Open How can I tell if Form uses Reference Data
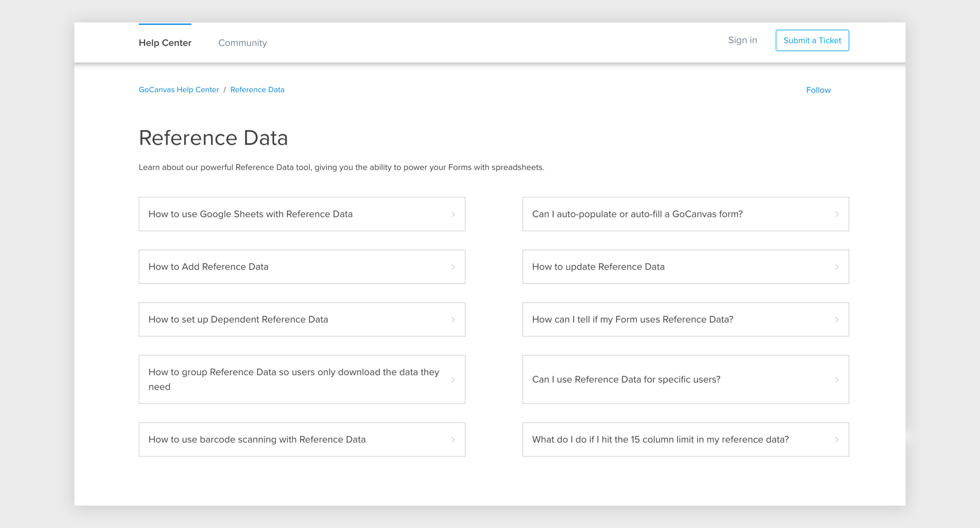This screenshot has height=528, width=980. pos(685,319)
